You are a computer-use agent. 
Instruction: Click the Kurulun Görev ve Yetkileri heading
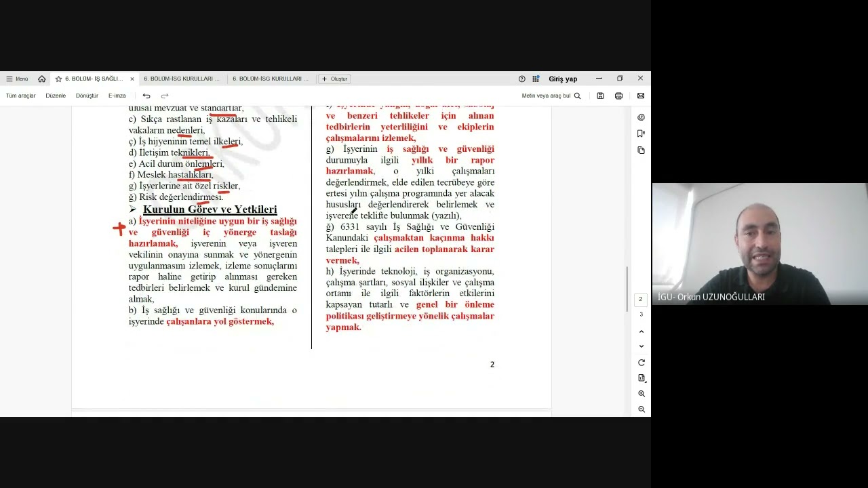click(210, 209)
